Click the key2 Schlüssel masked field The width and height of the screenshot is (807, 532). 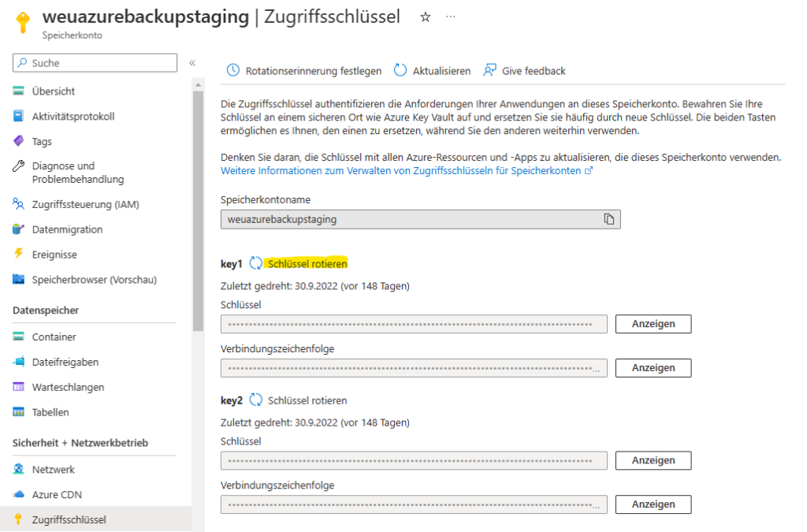(414, 460)
